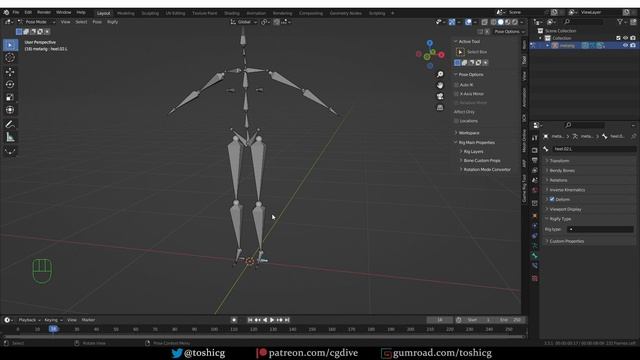The width and height of the screenshot is (640, 360).
Task: Open Bone properties tab icon
Action: (x=535, y=256)
